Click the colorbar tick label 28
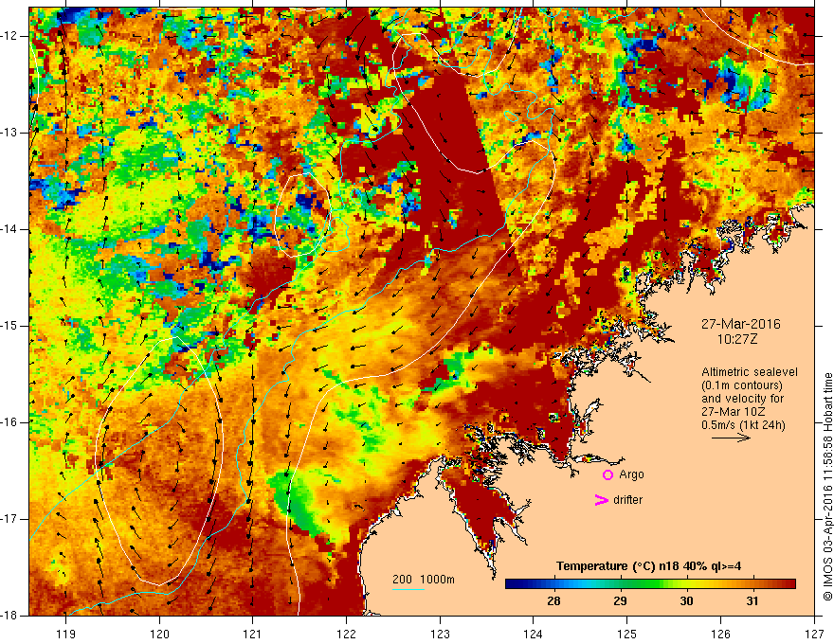Image resolution: width=834 pixels, height=644 pixels. (553, 601)
